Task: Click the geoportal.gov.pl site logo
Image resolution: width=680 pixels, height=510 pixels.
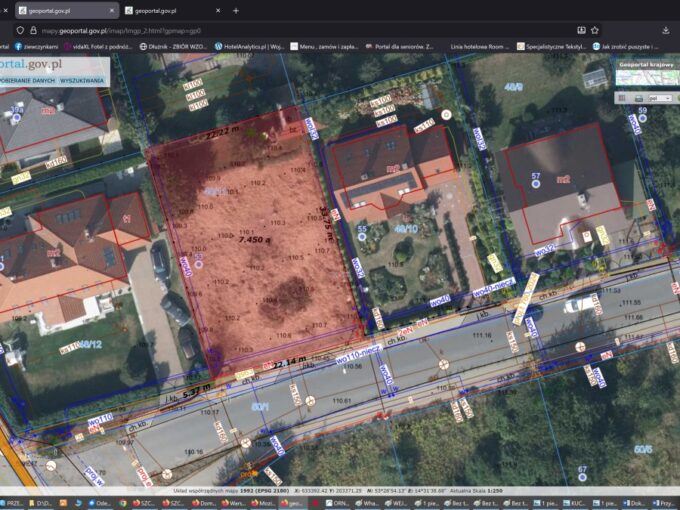Action: (x=40, y=64)
